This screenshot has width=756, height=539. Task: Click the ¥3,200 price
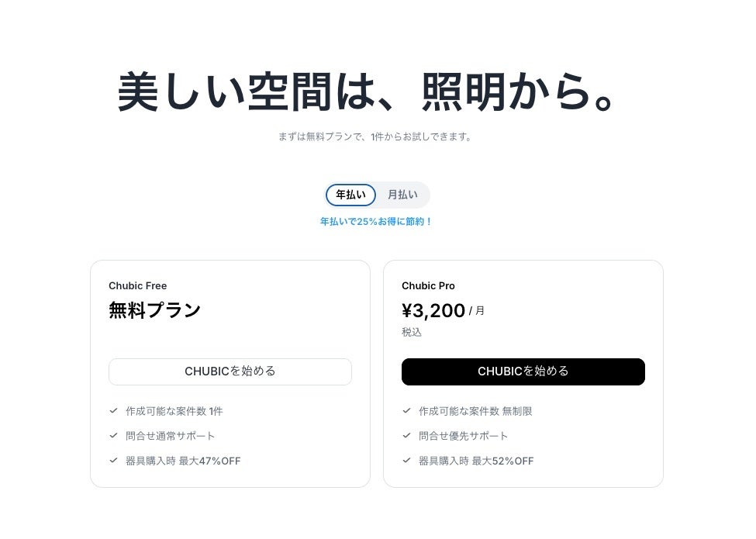pos(433,311)
